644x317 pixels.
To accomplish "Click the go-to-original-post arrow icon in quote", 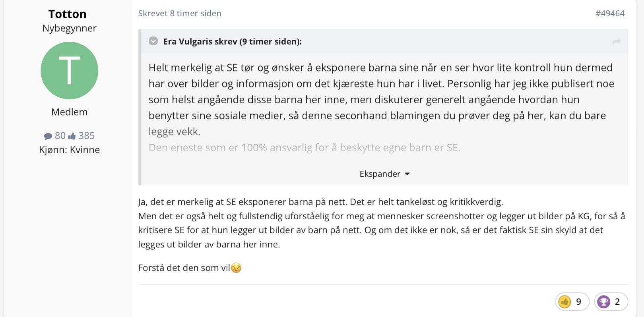I will click(x=617, y=42).
